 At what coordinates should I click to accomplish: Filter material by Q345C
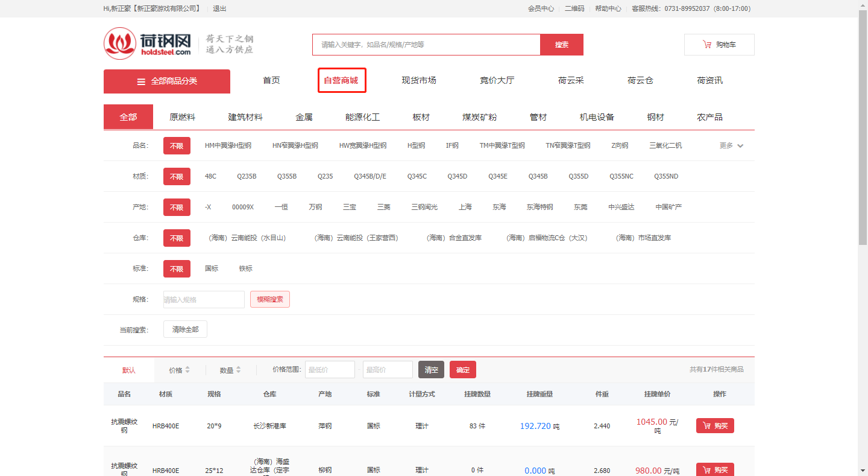coord(417,176)
